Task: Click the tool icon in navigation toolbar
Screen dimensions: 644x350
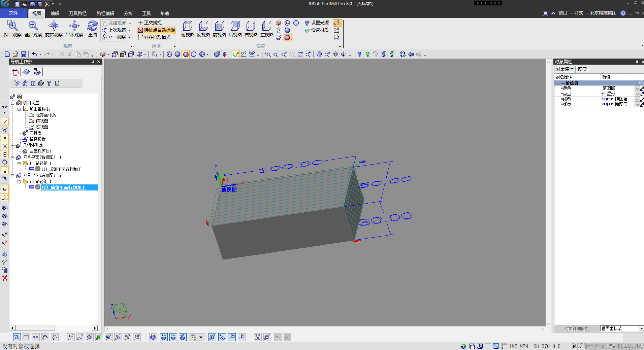Action: click(x=49, y=83)
